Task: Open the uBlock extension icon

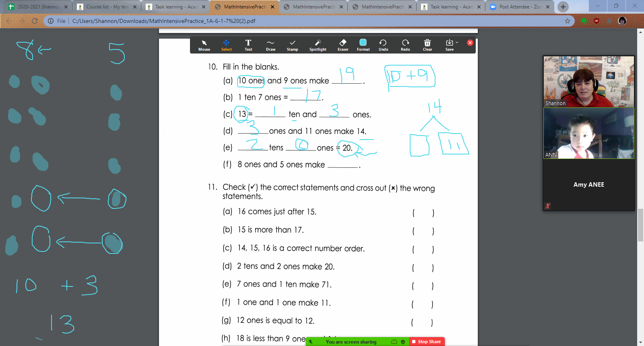Action: coord(597,21)
